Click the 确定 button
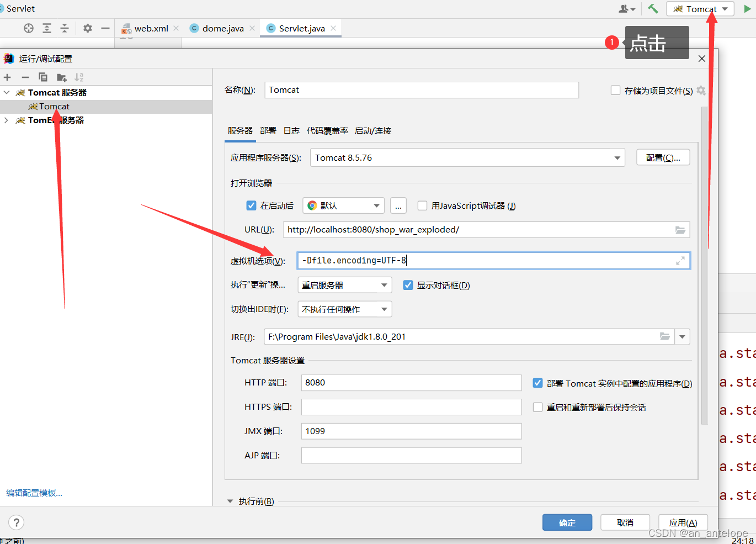The height and width of the screenshot is (544, 756). (x=567, y=522)
